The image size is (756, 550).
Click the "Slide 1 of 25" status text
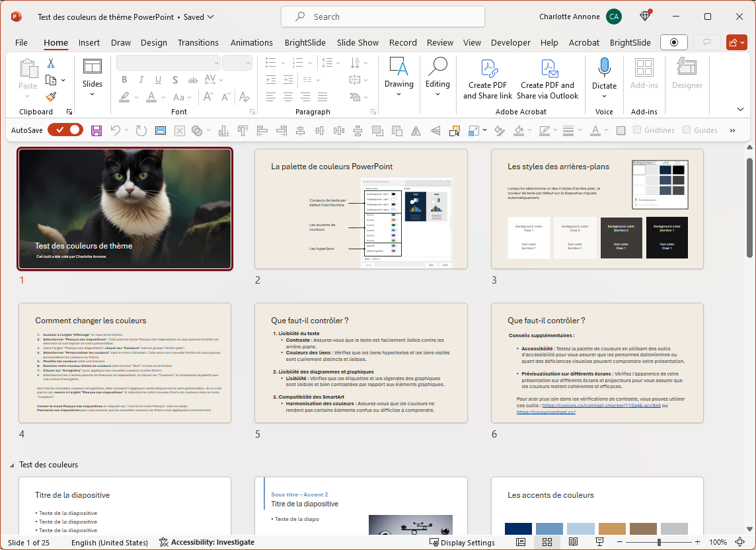(29, 542)
